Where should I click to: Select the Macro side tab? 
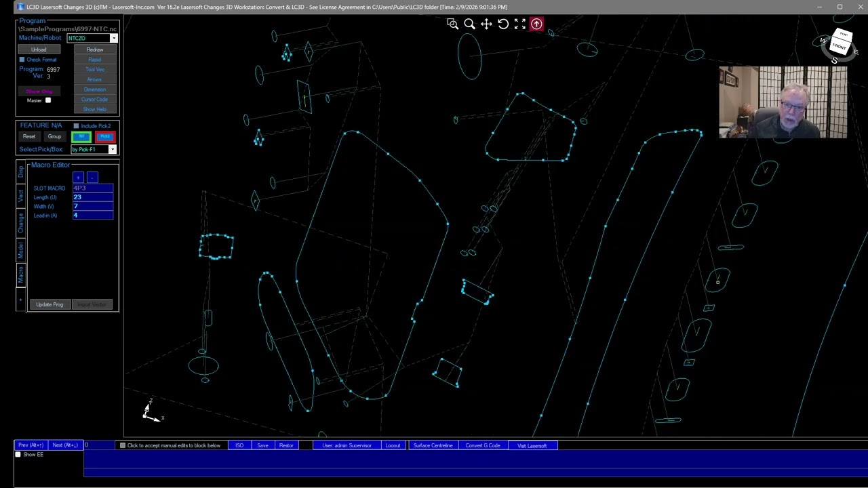(x=20, y=275)
